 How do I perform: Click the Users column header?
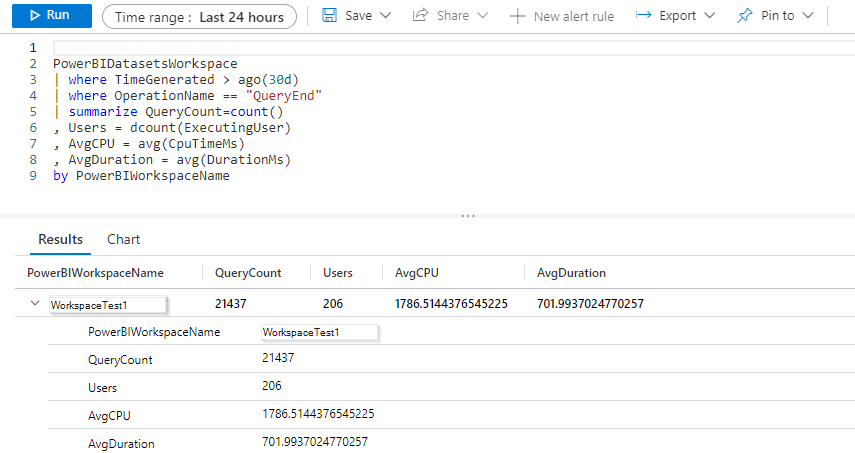click(x=338, y=273)
